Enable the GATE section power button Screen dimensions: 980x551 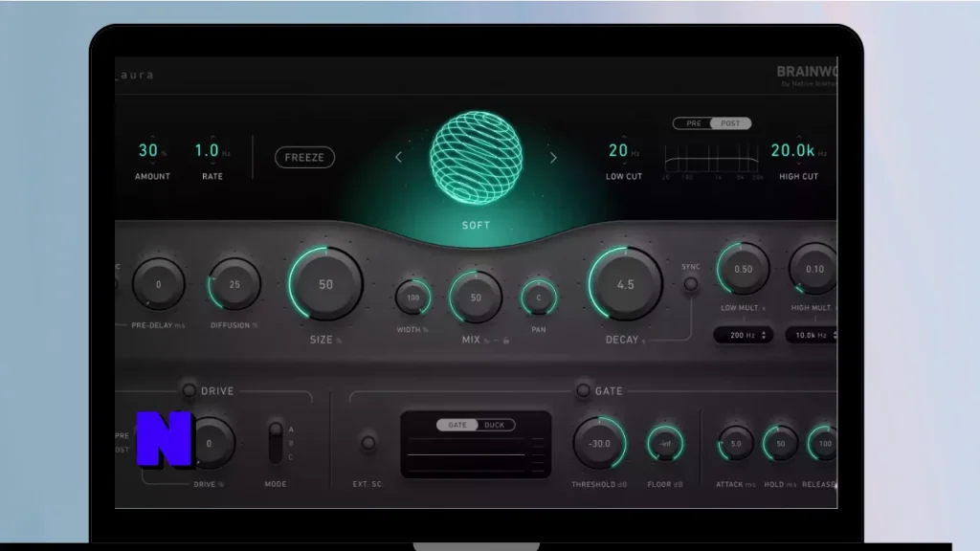tap(583, 390)
